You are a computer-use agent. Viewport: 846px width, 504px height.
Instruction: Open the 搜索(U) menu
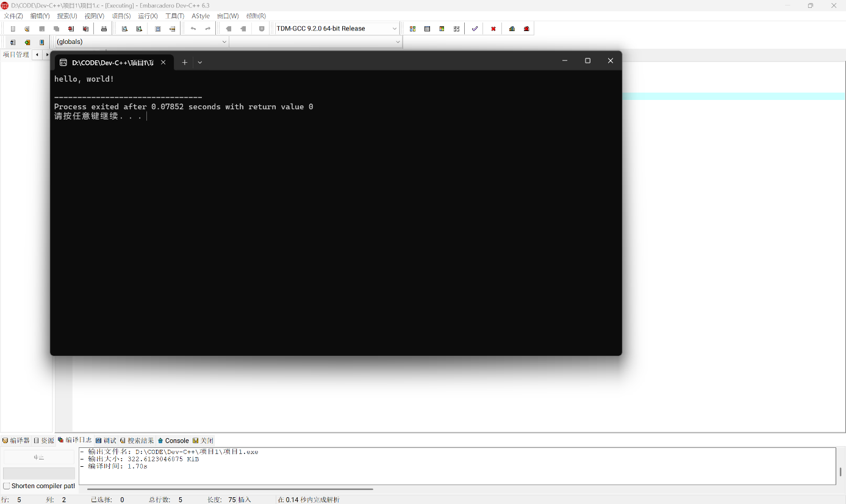(67, 16)
